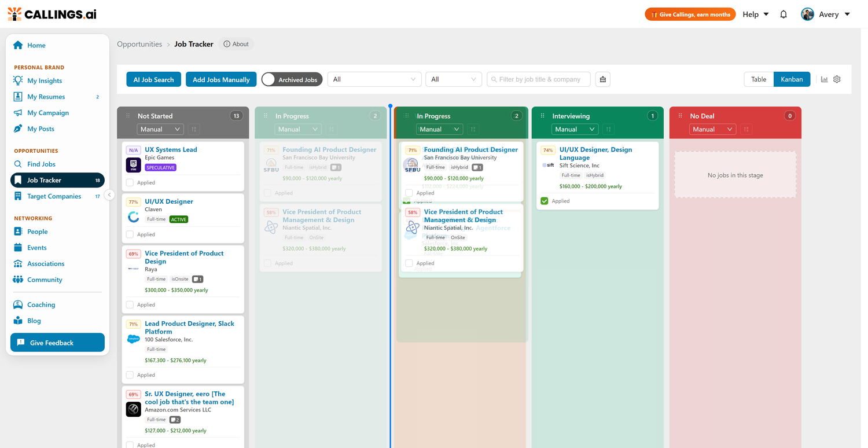Open notes icon on Sr. UX Designer eero card
This screenshot has height=448, width=868.
[175, 420]
